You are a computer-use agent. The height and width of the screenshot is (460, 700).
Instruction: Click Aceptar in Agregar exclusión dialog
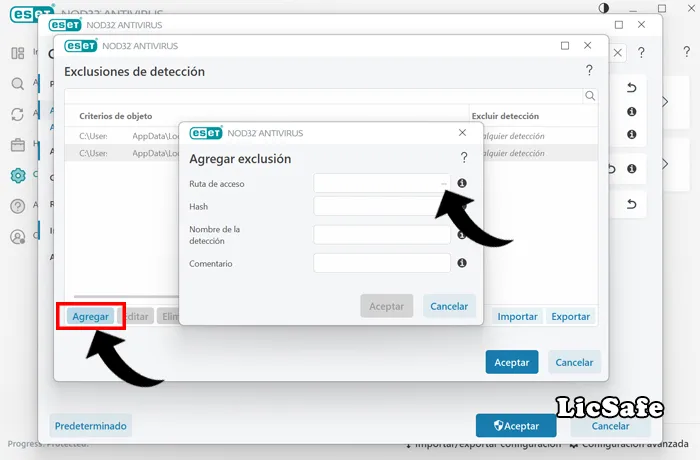pyautogui.click(x=387, y=306)
